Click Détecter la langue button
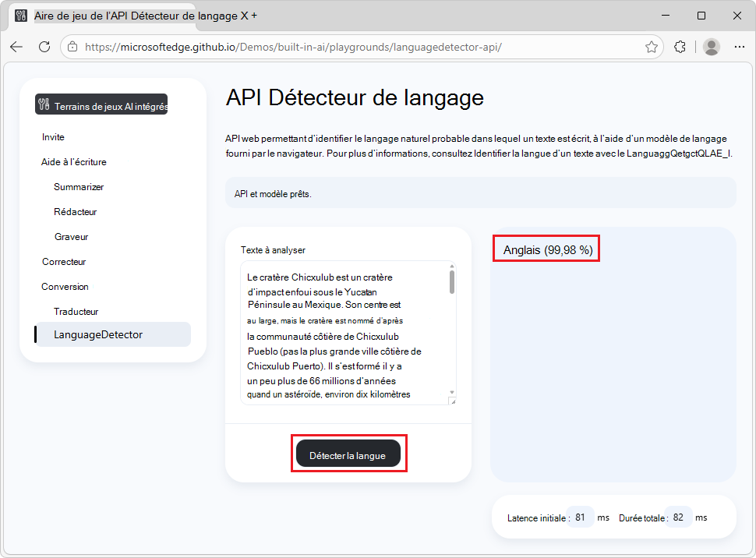 pyautogui.click(x=348, y=454)
